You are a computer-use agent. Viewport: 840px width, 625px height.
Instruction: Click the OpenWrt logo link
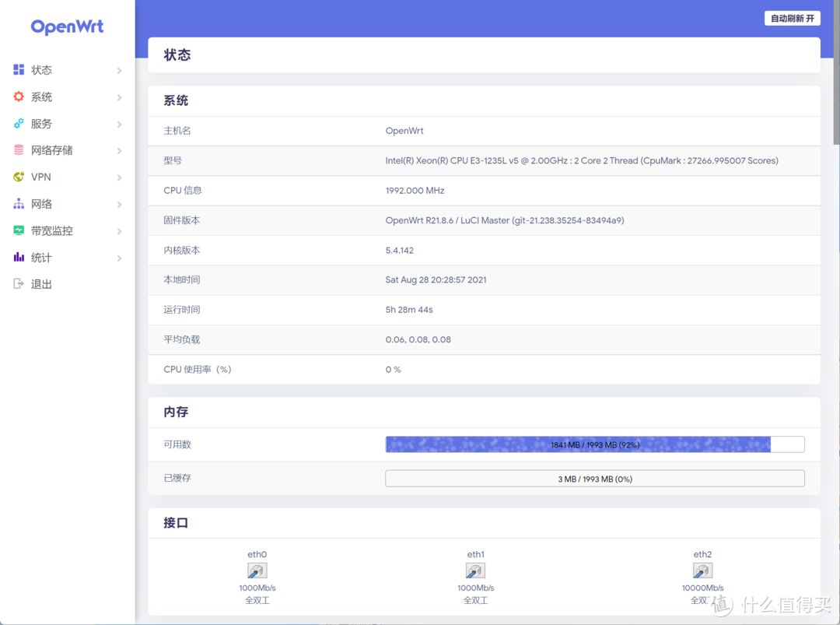click(x=67, y=26)
